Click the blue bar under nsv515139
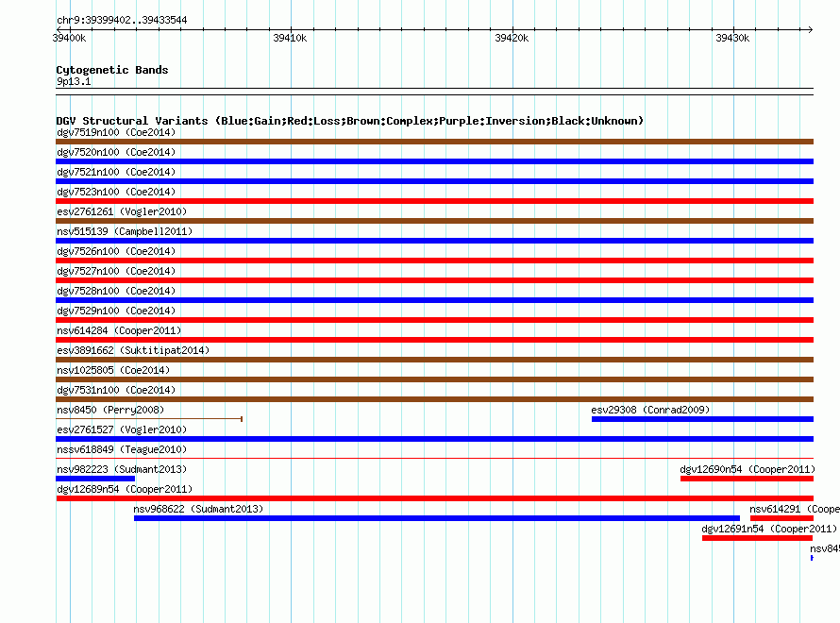 [x=434, y=241]
